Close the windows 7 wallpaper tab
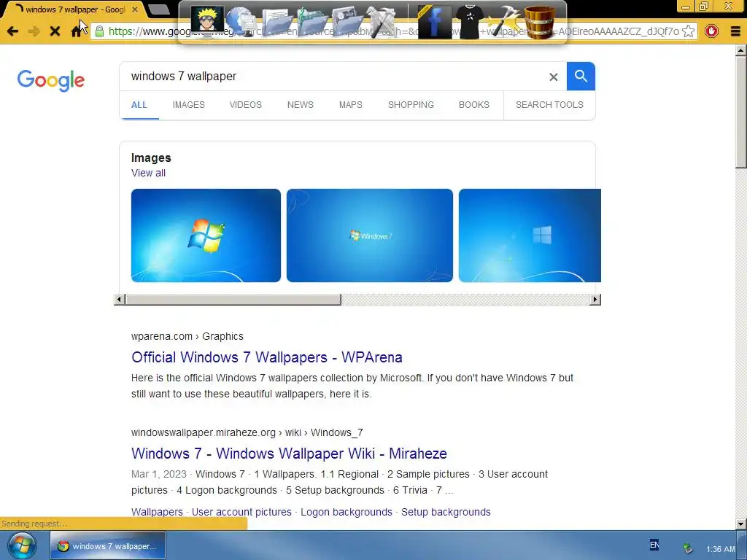The image size is (747, 560). [x=135, y=9]
